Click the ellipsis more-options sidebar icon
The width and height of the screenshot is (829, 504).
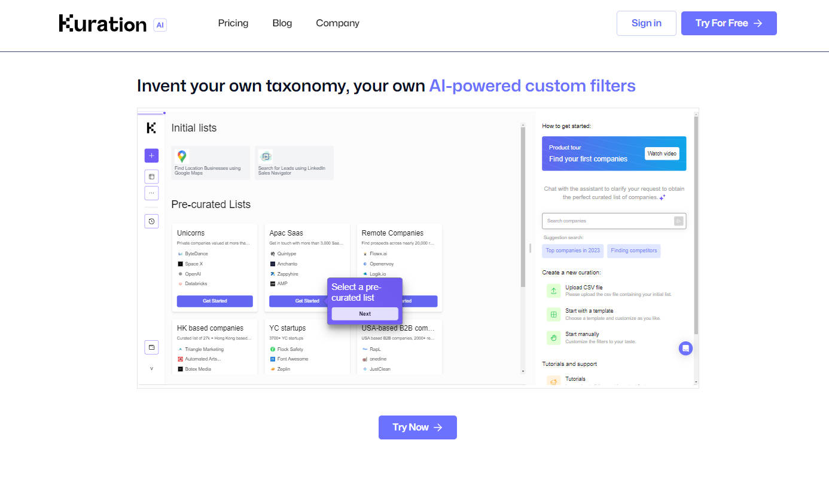coord(151,193)
